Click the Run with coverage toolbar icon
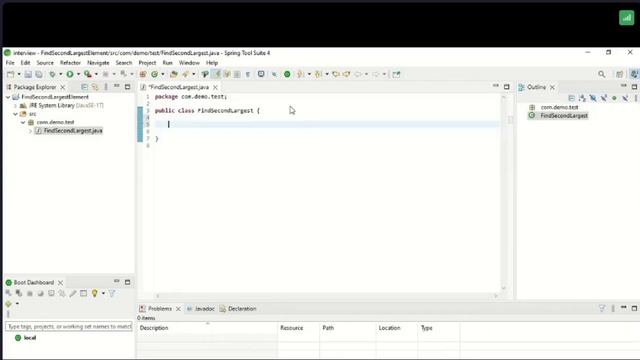 point(87,74)
